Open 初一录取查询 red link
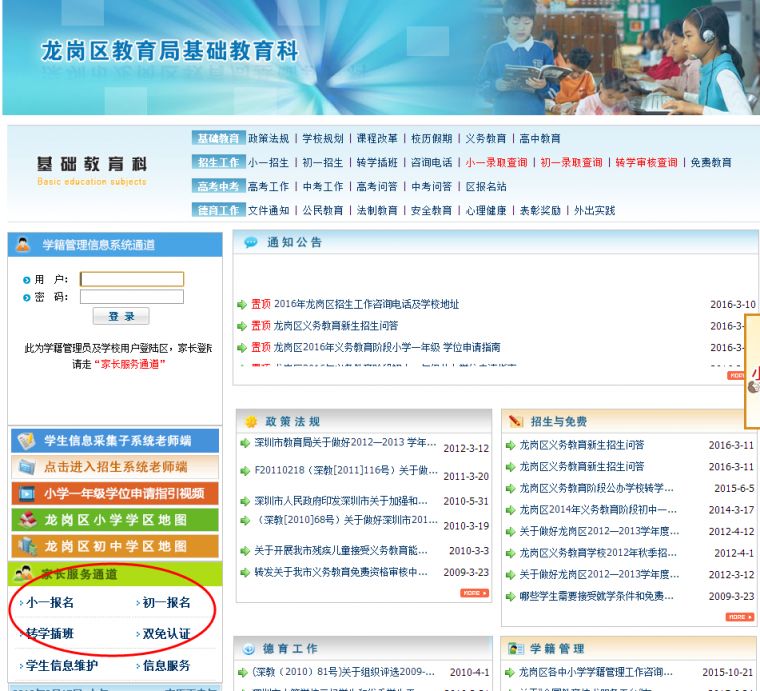 [x=571, y=162]
